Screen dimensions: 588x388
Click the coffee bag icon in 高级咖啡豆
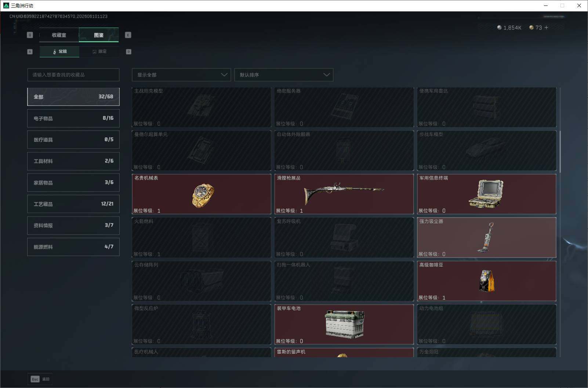click(487, 281)
